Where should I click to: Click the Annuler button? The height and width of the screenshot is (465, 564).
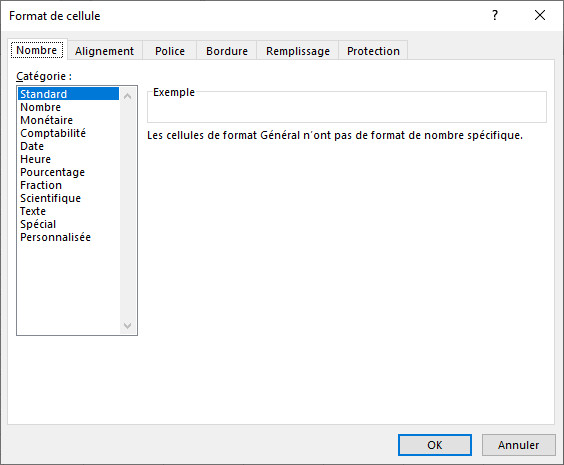pos(518,445)
